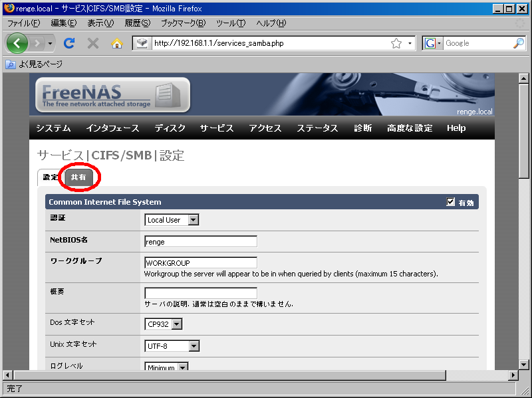Click the Firefox icon in title bar
Image resolution: width=532 pixels, height=398 pixels.
click(x=9, y=8)
